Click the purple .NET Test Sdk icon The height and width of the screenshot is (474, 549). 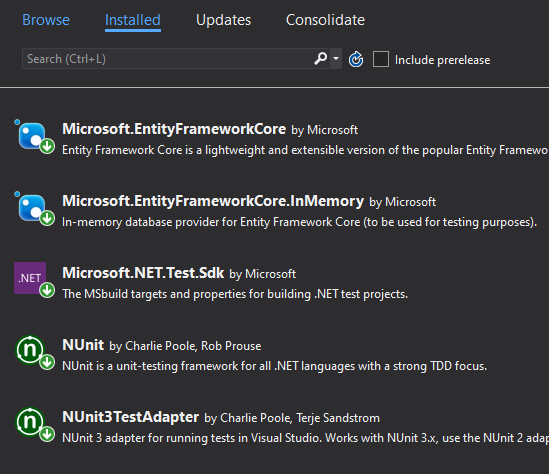pos(30,278)
